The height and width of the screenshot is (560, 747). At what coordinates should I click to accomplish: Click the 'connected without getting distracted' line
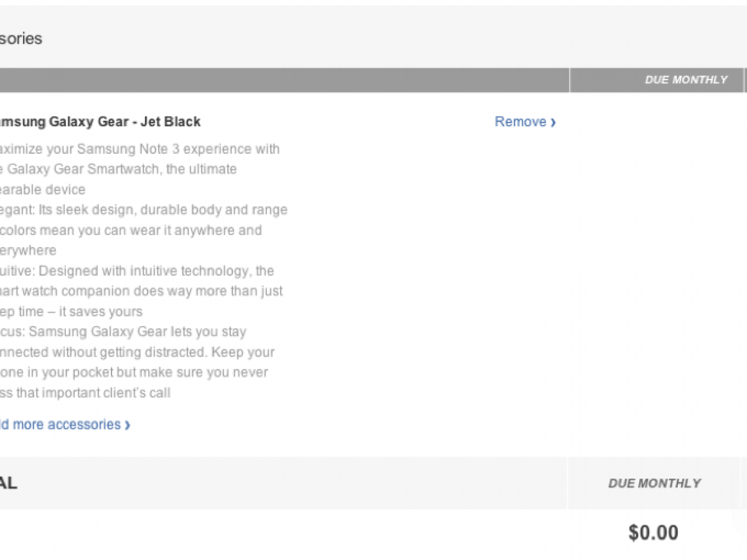coord(137,352)
